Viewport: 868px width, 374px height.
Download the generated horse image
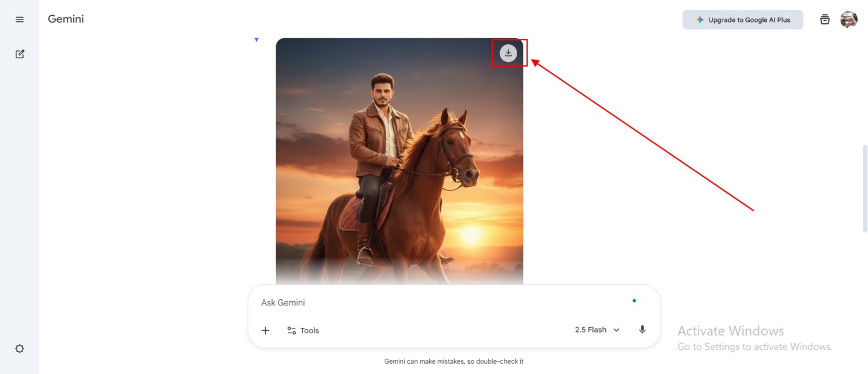[508, 53]
